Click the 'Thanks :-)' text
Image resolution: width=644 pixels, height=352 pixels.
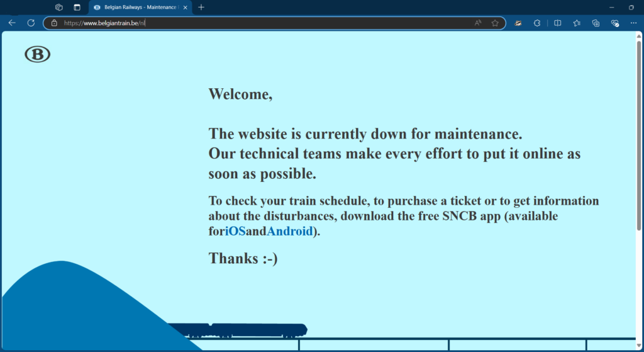tap(243, 258)
